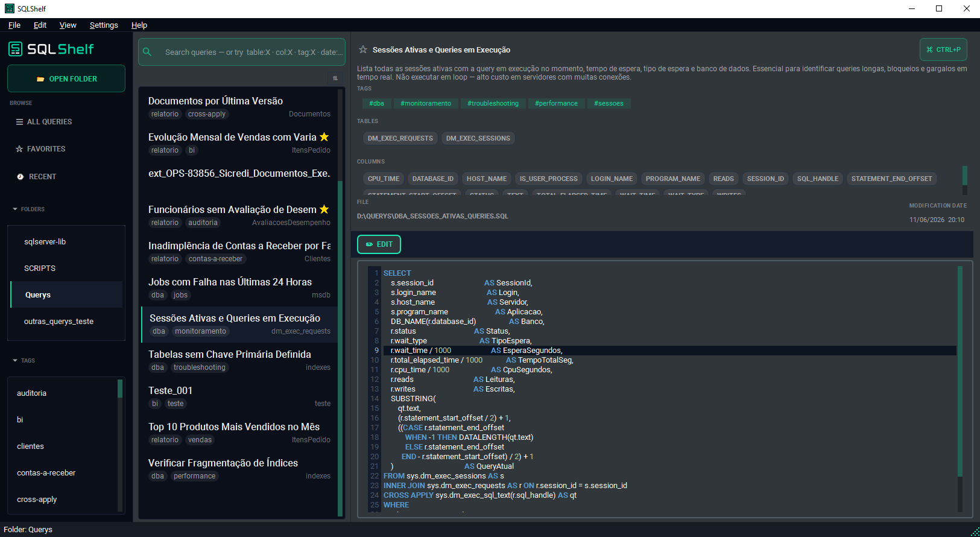Toggle sort order icon above query list

(335, 78)
